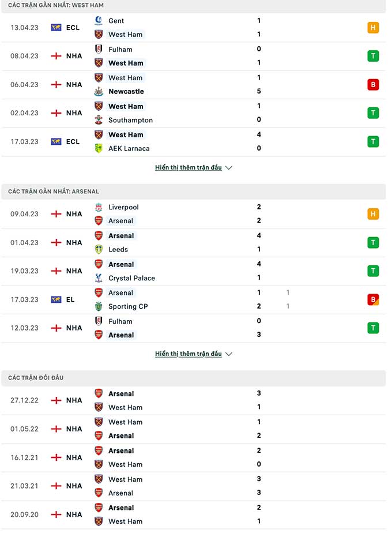Viewport: 392px width, 533px height.
Task: Open 'Hiển thị thêm trận đấu' under West Ham
Action: (x=188, y=167)
